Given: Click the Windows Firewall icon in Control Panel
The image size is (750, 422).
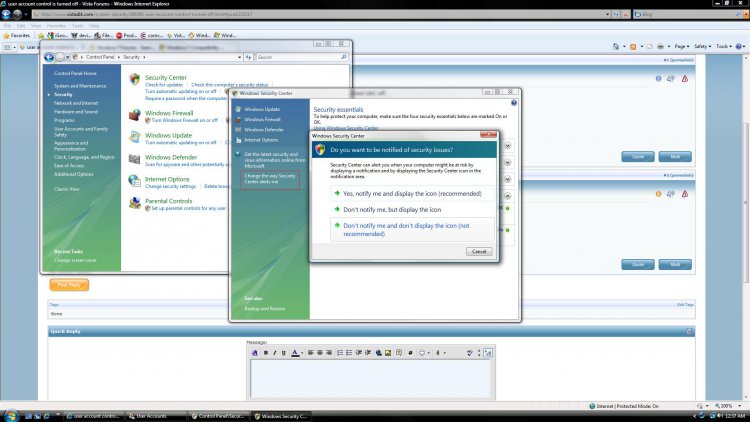Looking at the screenshot, I should click(x=134, y=115).
